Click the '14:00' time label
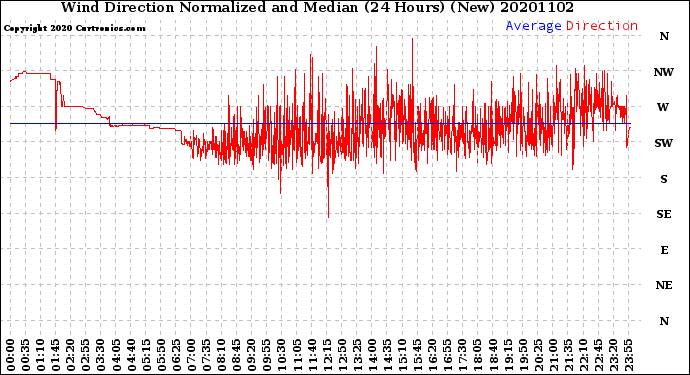690x375 pixels. (372, 355)
